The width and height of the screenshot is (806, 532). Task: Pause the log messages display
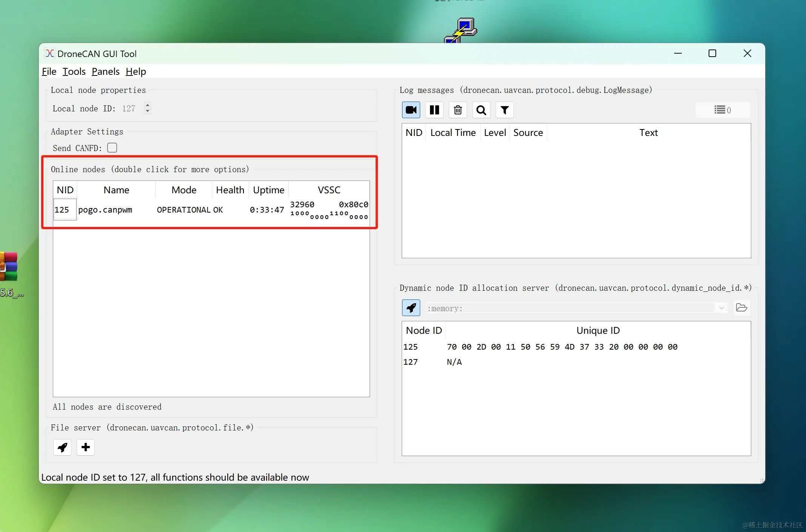(x=434, y=110)
